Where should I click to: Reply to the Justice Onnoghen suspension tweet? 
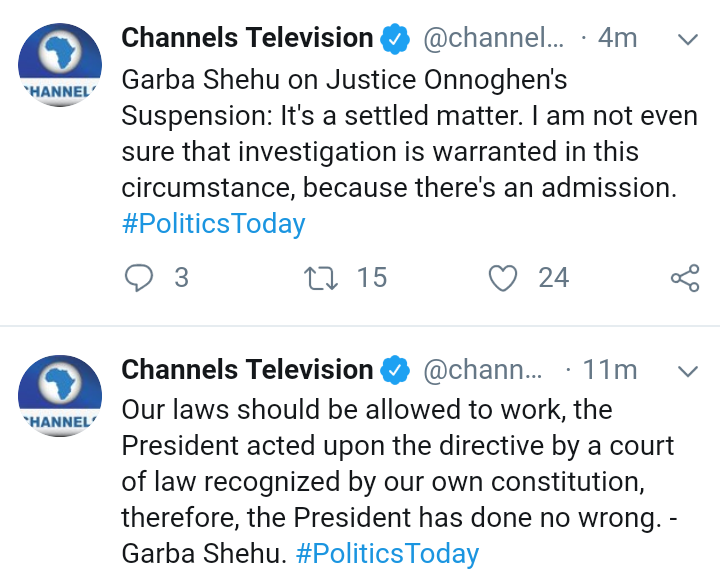tap(138, 277)
